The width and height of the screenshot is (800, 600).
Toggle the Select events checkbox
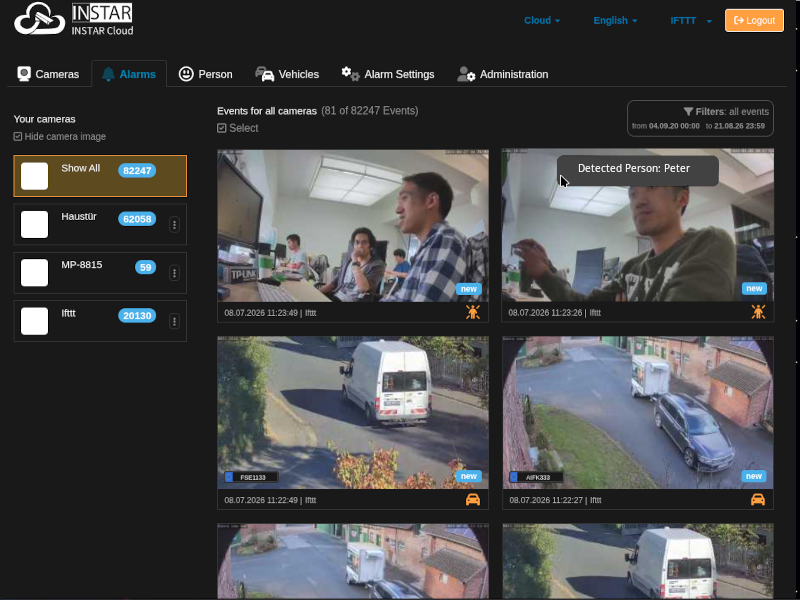tap(221, 128)
